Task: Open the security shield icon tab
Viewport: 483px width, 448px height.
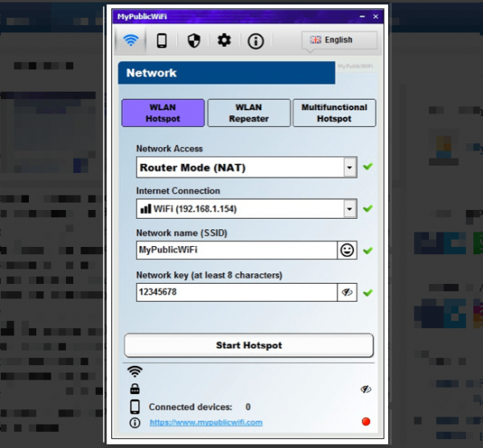Action: (193, 40)
